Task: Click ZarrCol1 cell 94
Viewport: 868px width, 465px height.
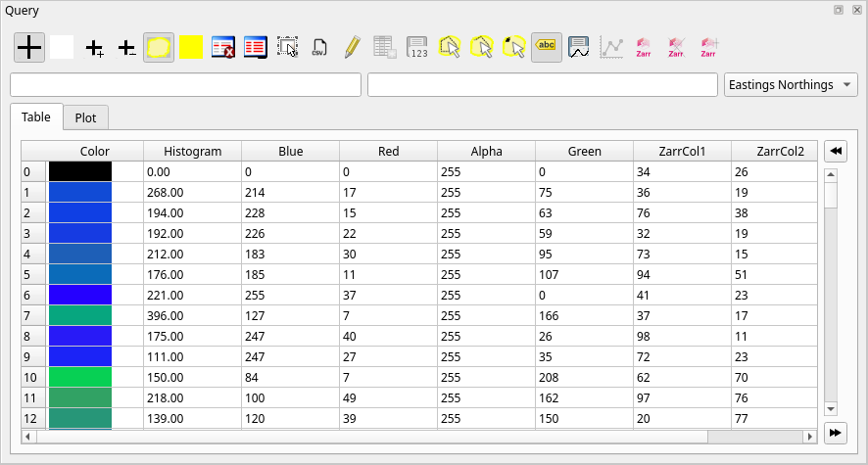Action: [x=682, y=274]
